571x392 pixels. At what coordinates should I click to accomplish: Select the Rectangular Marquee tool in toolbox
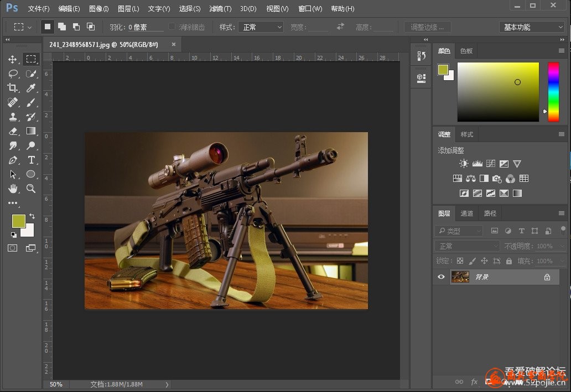[x=31, y=59]
